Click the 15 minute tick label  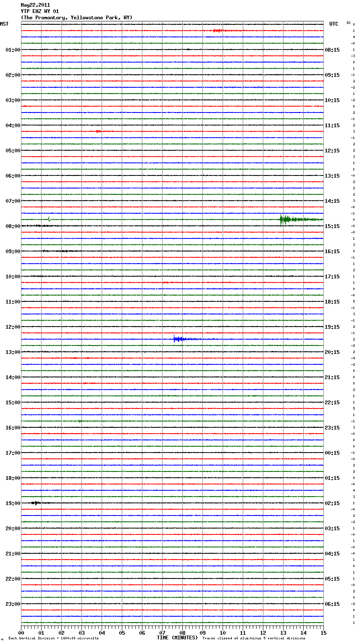(323, 633)
